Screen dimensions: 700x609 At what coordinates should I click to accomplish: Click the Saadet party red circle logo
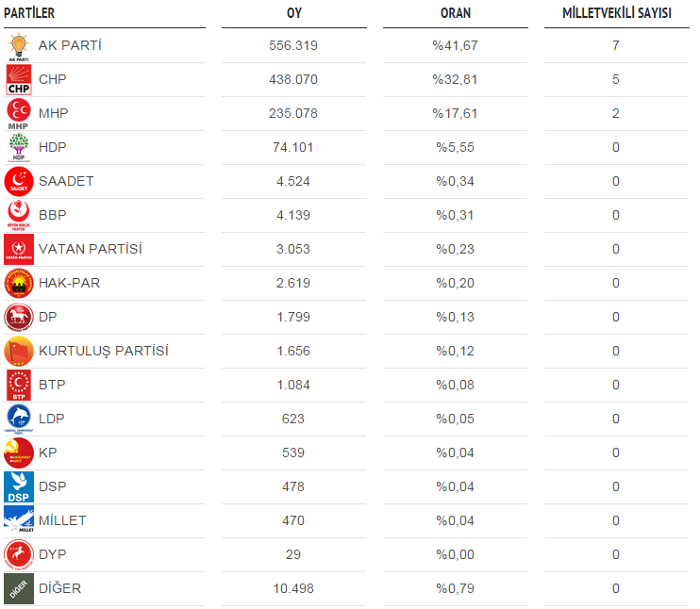19,182
